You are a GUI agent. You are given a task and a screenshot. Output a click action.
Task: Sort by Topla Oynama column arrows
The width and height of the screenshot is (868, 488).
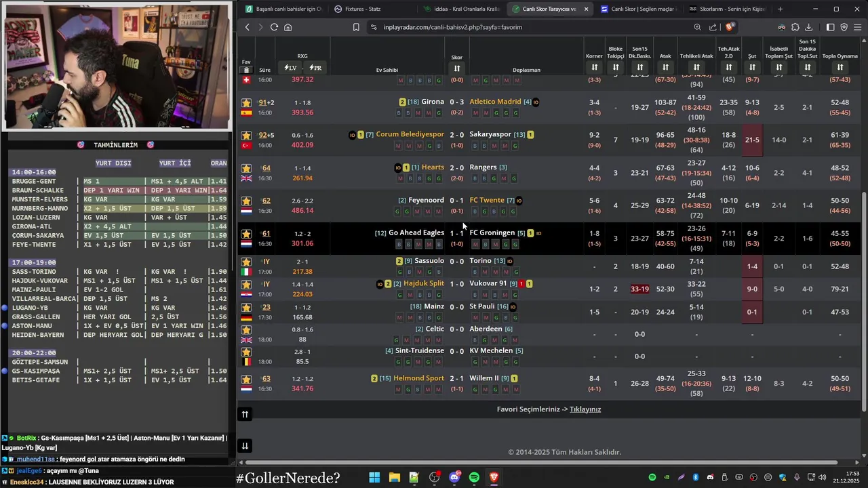(x=840, y=67)
